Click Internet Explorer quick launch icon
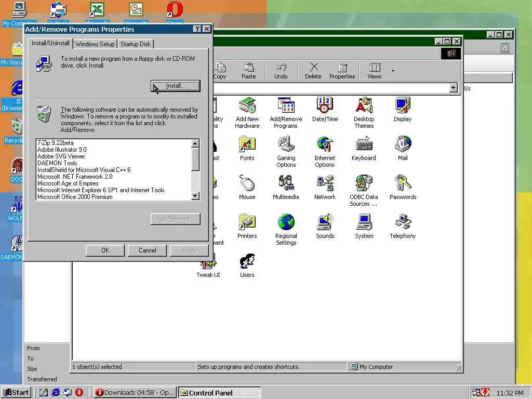The width and height of the screenshot is (532, 399). (x=56, y=393)
